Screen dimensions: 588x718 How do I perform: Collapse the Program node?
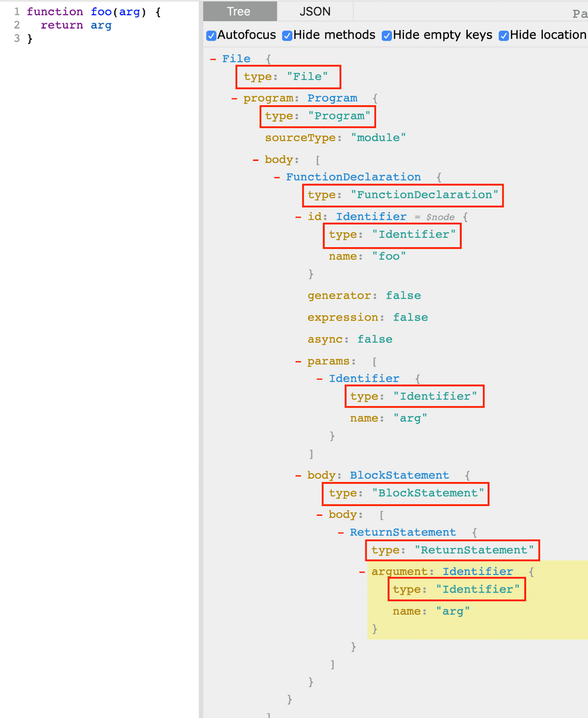[x=234, y=98]
